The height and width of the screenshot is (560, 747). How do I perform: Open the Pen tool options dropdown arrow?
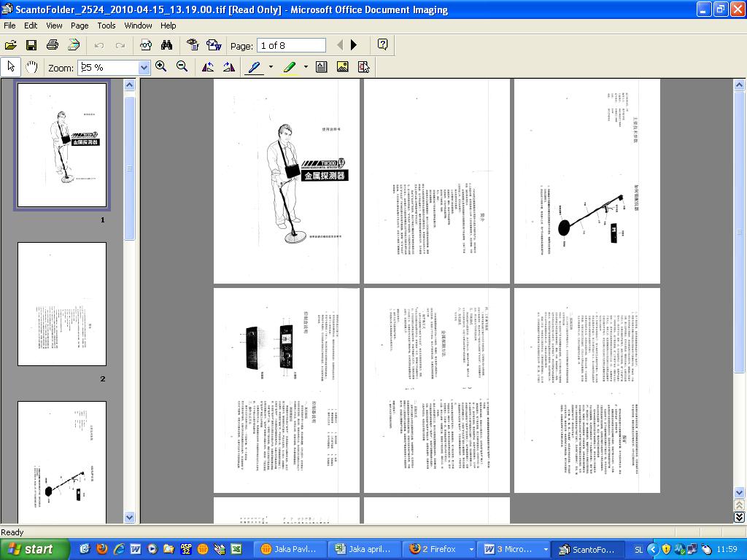click(271, 67)
